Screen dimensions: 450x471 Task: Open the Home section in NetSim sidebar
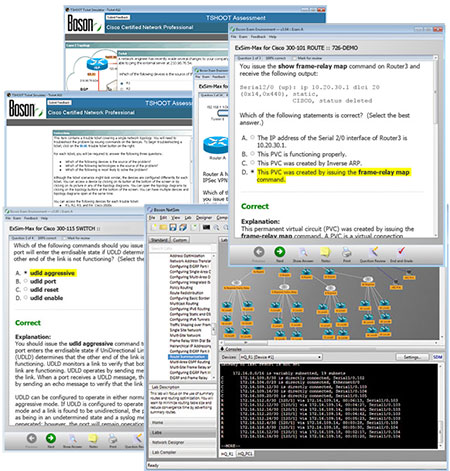pos(182,423)
